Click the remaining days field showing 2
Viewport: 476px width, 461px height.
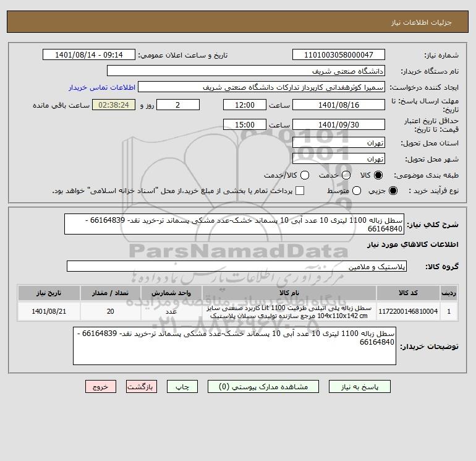(178, 105)
